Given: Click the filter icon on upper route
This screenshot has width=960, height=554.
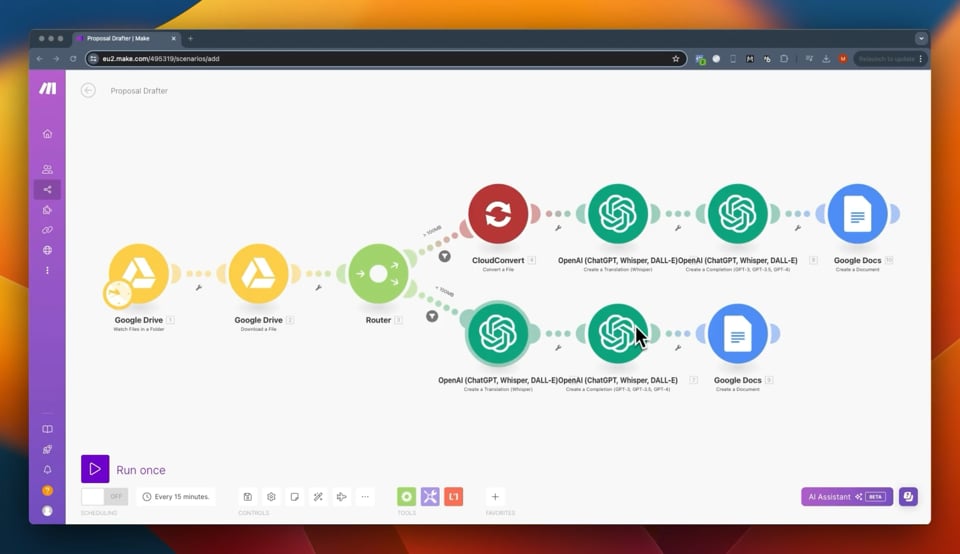Looking at the screenshot, I should (444, 256).
